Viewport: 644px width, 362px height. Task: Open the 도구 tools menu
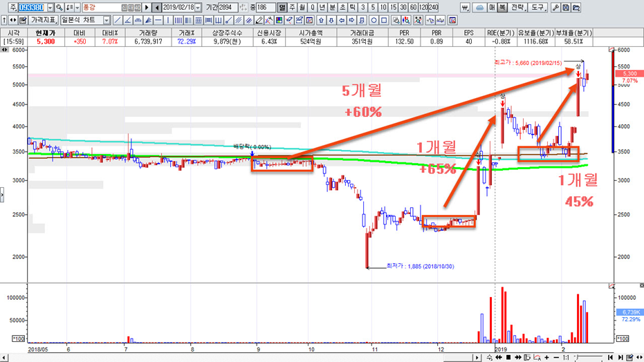pyautogui.click(x=537, y=8)
